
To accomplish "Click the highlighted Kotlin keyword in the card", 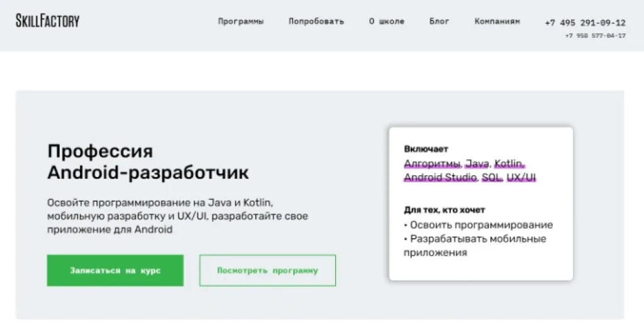I will click(509, 164).
